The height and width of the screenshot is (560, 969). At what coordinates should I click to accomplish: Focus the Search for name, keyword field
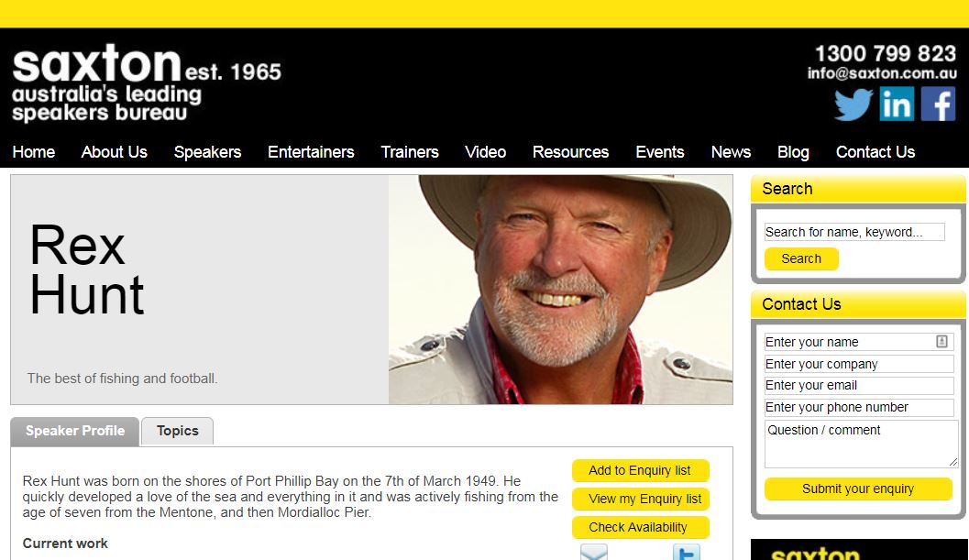coord(854,232)
